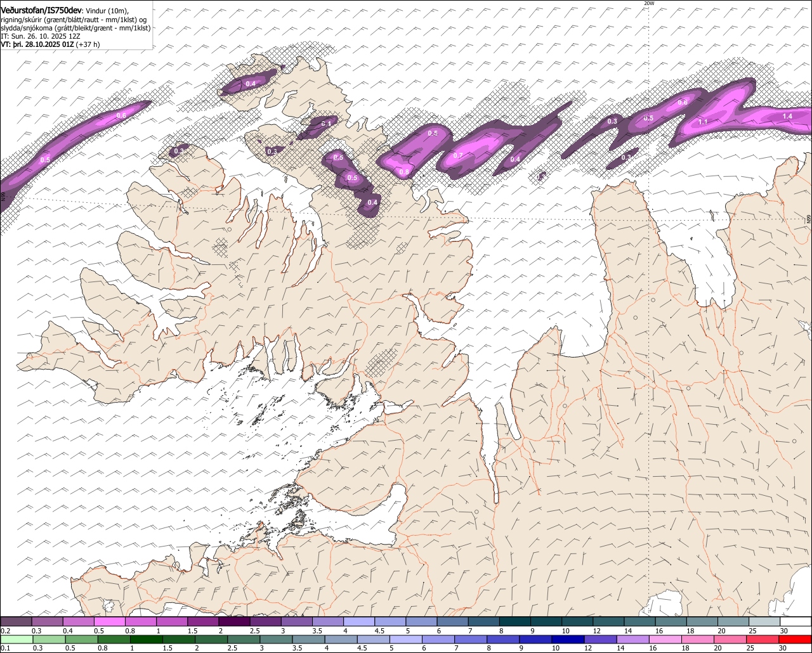Select the darkest purple 2 legend swatch
Viewport: 812px width, 653px height.
point(234,621)
